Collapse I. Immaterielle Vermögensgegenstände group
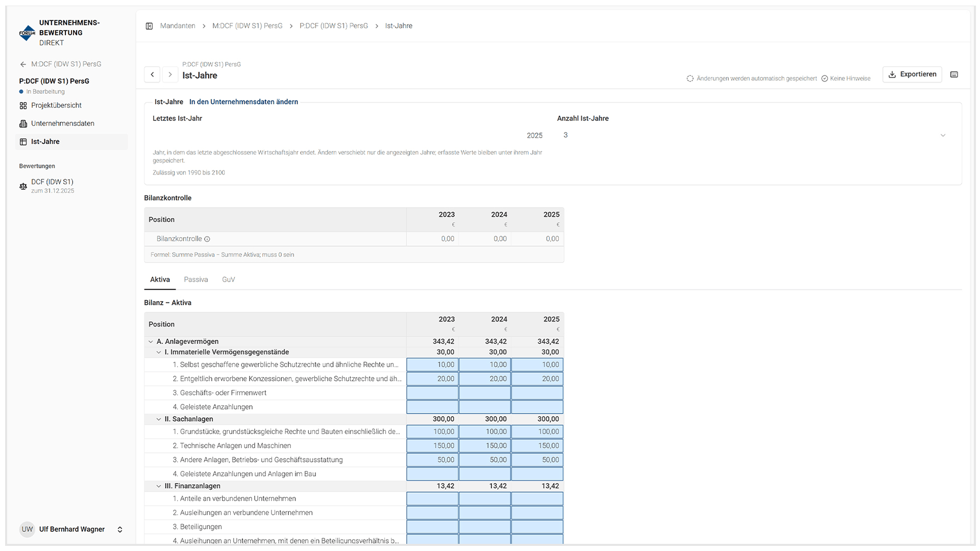 [159, 353]
